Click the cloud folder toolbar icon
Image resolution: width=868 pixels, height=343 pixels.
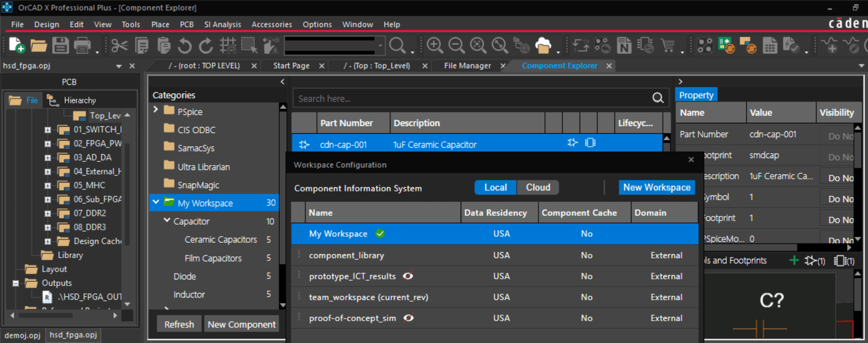[x=543, y=46]
